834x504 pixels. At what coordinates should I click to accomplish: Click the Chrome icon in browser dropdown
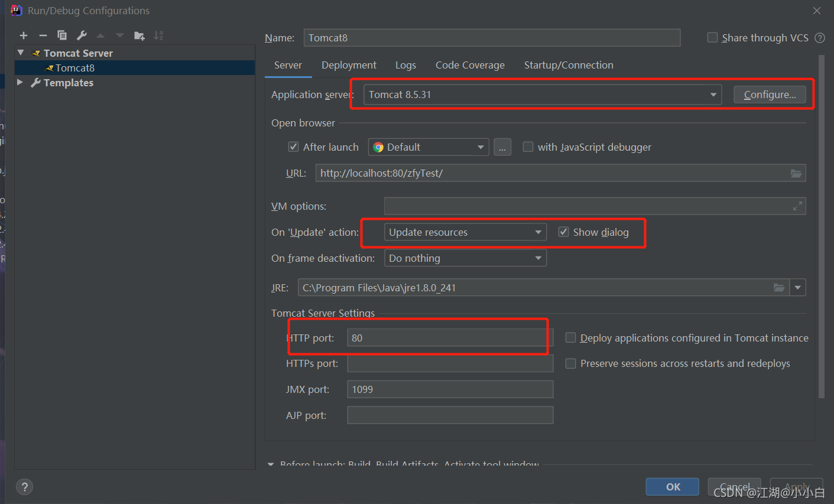(x=378, y=147)
